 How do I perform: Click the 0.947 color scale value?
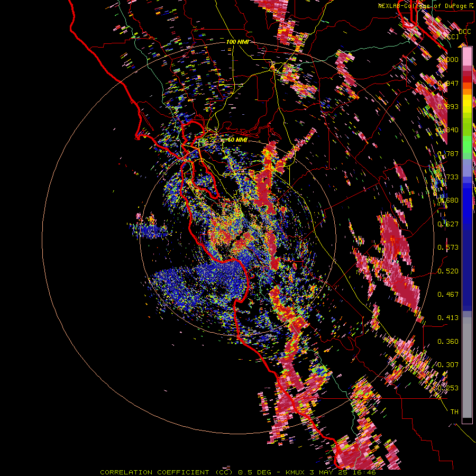448,83
